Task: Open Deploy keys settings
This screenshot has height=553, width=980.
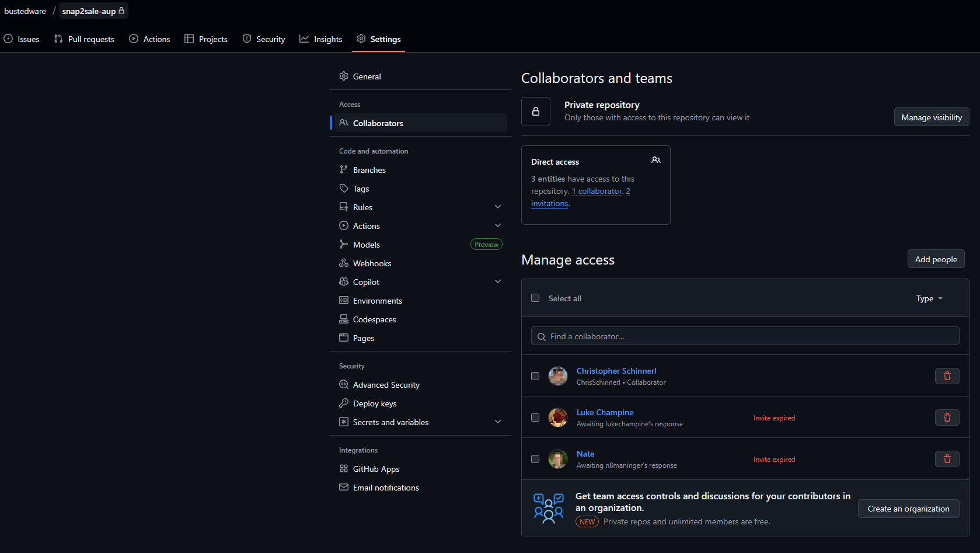Action: coord(374,404)
